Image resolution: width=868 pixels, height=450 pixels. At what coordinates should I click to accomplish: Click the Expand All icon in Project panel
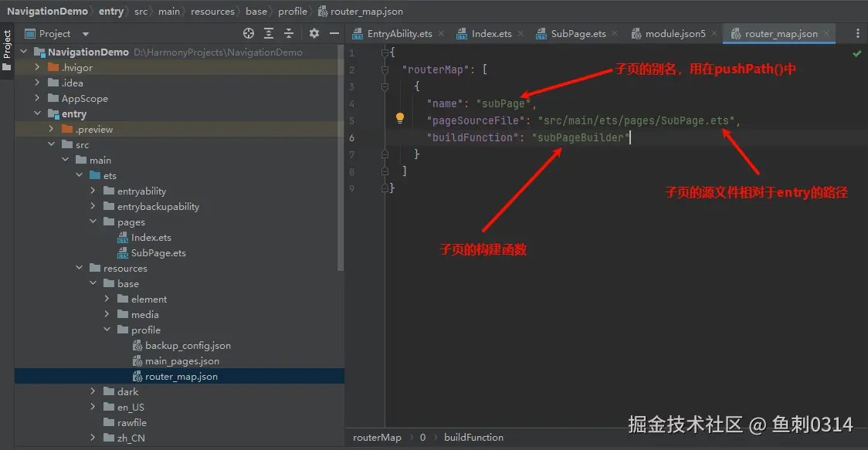(269, 33)
